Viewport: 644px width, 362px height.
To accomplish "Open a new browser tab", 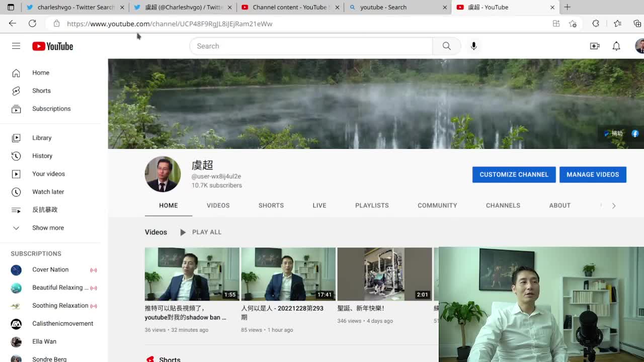I will point(567,7).
